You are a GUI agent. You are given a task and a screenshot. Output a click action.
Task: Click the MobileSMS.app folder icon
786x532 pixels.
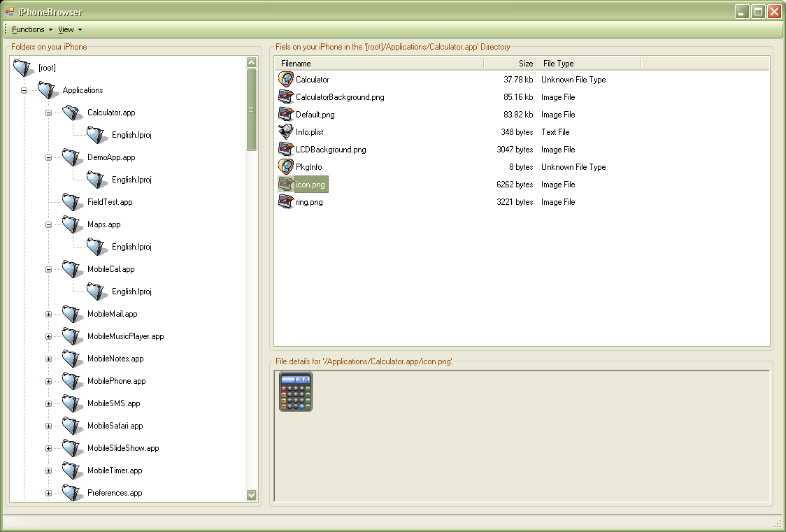(72, 403)
